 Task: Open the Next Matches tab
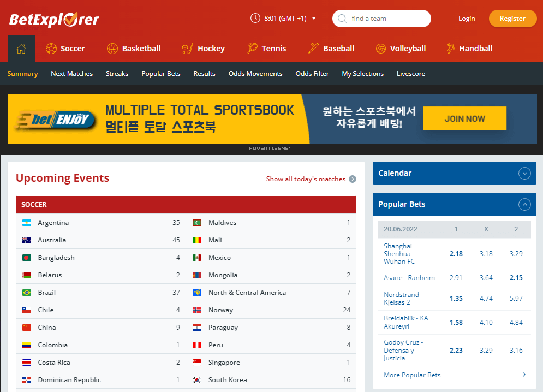coord(71,74)
